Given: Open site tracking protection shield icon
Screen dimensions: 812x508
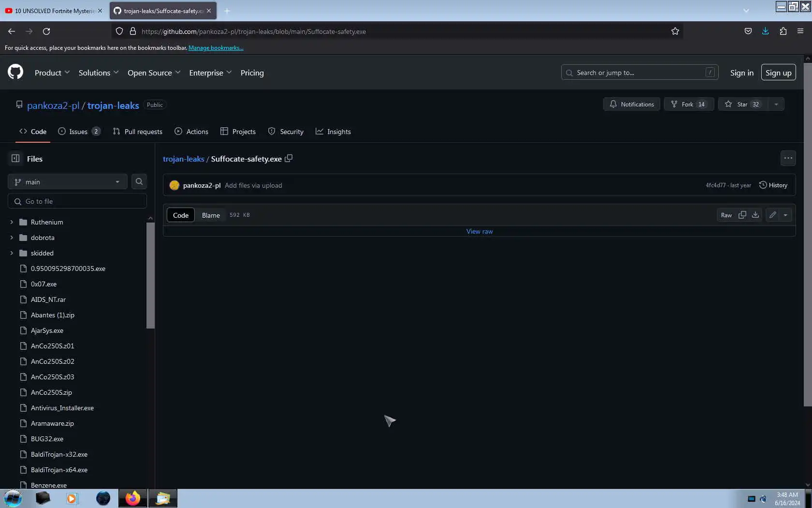Looking at the screenshot, I should pyautogui.click(x=119, y=31).
